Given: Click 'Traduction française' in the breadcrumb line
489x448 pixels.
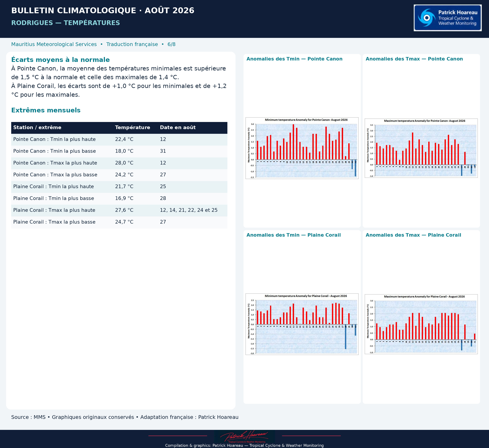Looking at the screenshot, I should pyautogui.click(x=132, y=44).
